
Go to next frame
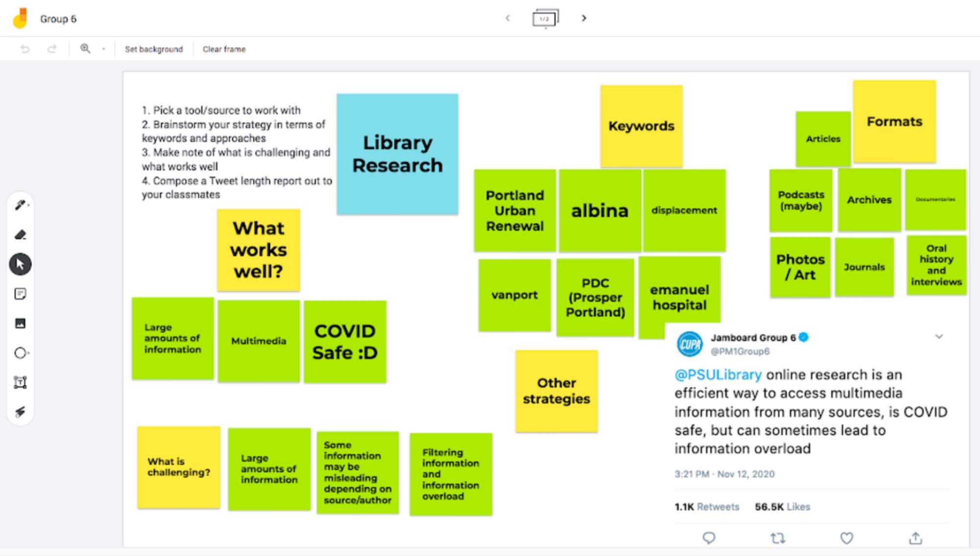[x=584, y=18]
